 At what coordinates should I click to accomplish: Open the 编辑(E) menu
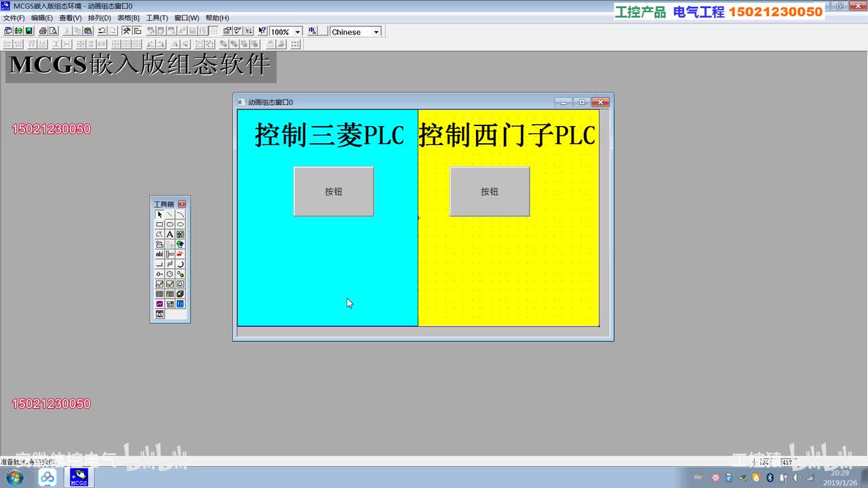(42, 18)
